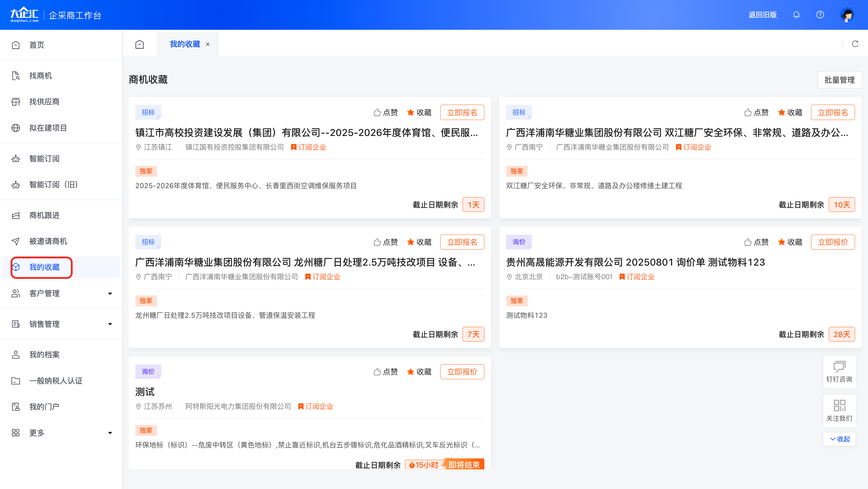Open 钉钉咨询 floating widget
The image size is (868, 489).
839,371
